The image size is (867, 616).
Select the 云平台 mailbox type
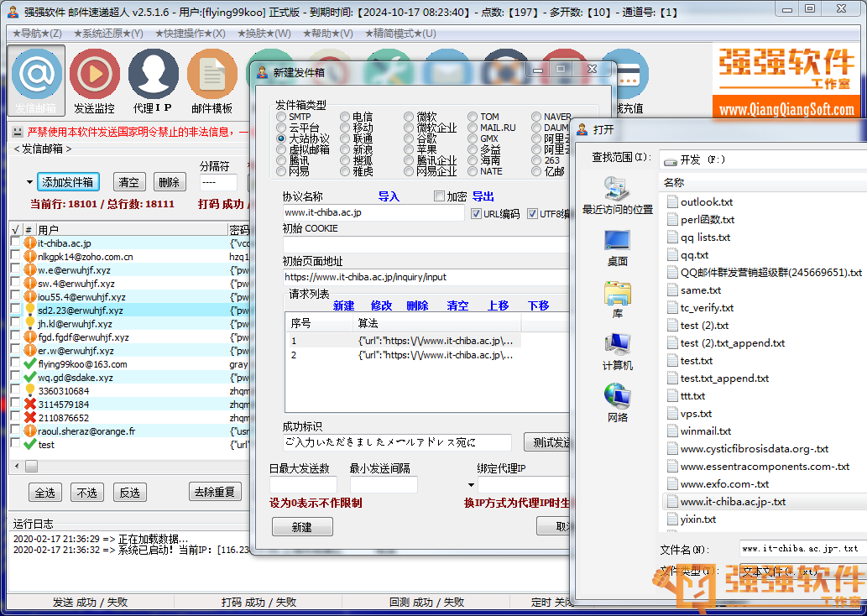coord(281,128)
